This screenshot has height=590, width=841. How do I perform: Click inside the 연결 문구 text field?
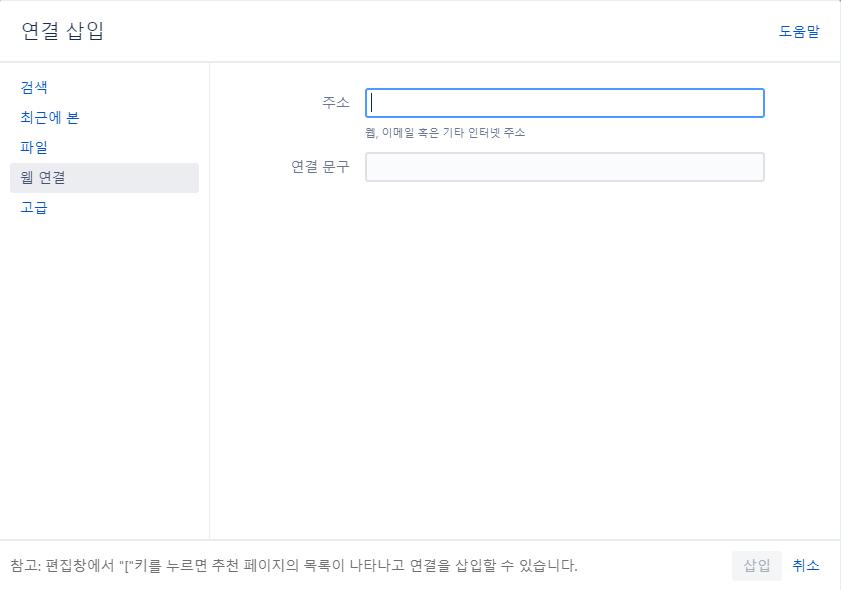565,167
